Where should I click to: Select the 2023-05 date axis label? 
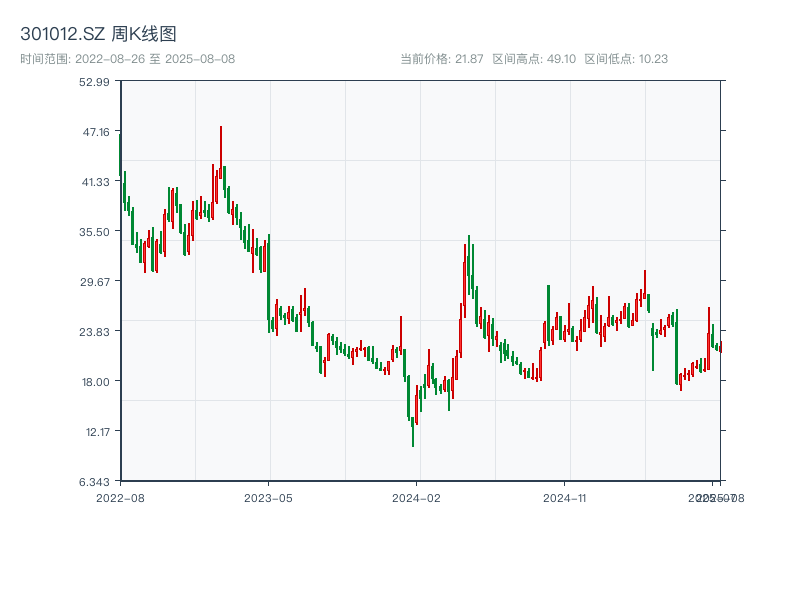coord(269,497)
